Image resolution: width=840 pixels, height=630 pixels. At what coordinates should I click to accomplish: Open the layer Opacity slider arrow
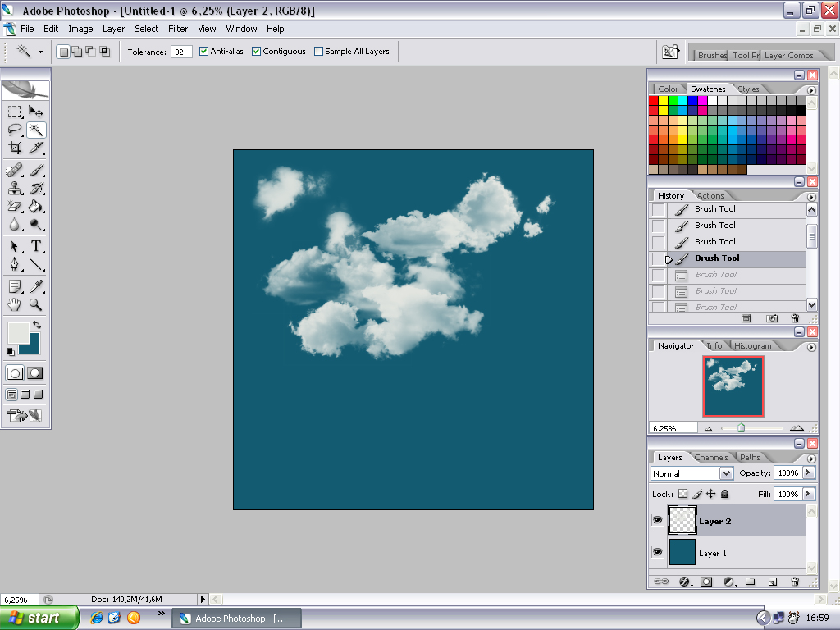(809, 473)
